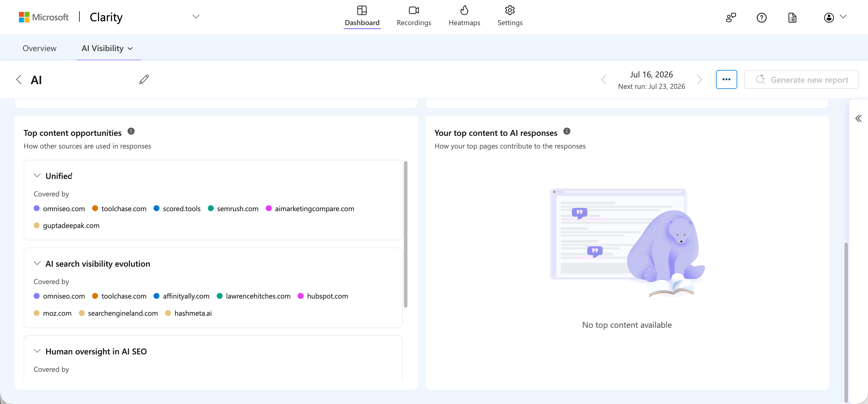
Task: Open the Recordings tab
Action: point(413,16)
